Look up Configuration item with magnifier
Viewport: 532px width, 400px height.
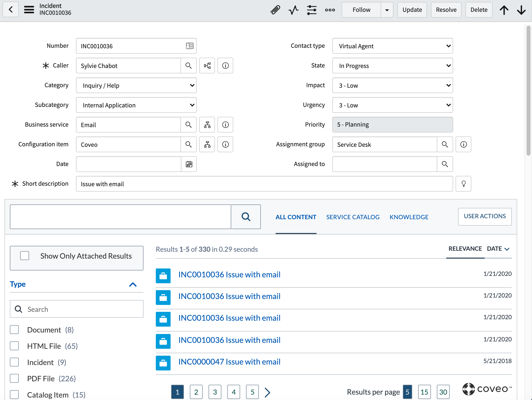click(189, 144)
